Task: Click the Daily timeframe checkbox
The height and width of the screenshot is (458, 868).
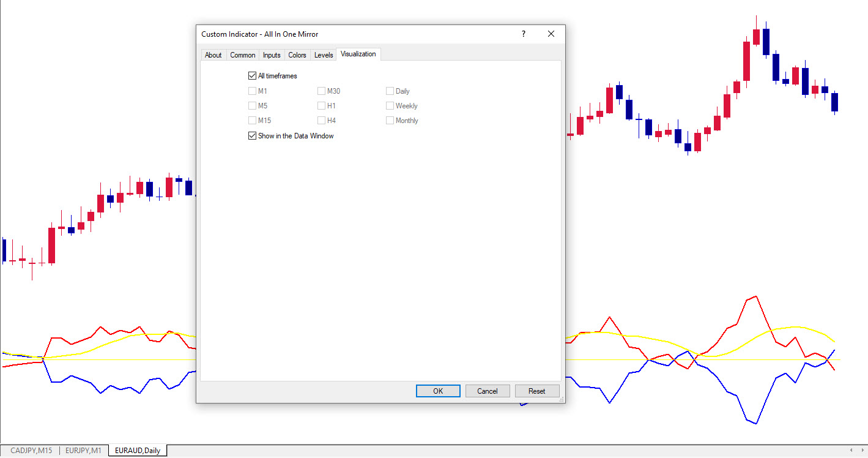Action: (390, 91)
